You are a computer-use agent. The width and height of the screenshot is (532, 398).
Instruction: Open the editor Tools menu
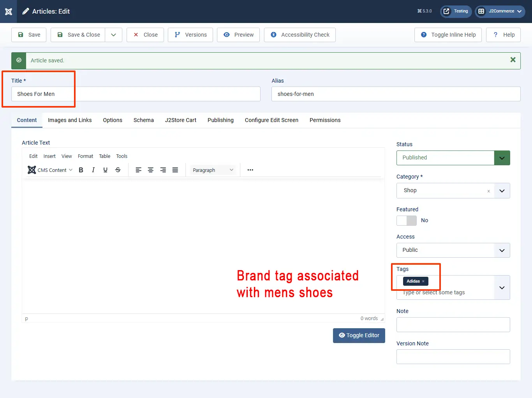click(x=122, y=156)
